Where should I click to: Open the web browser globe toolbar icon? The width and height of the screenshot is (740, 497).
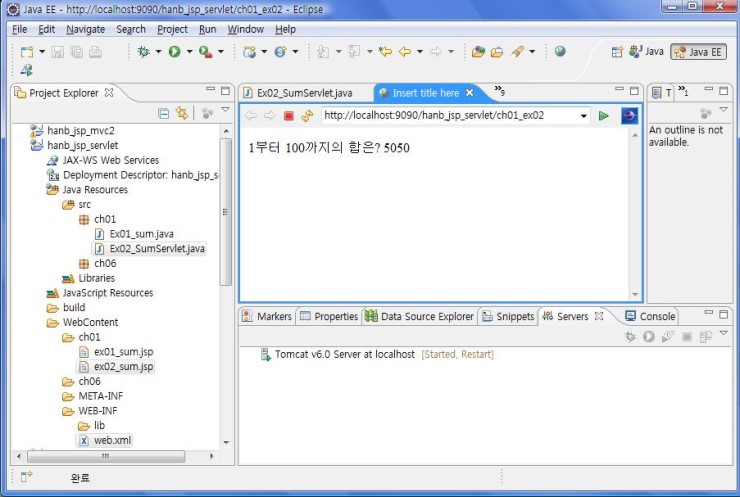coord(560,52)
